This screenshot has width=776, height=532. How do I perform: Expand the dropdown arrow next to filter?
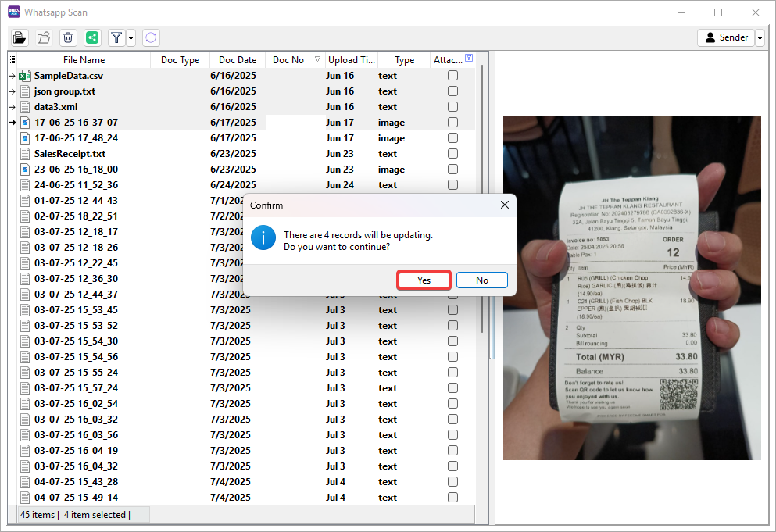coord(131,37)
